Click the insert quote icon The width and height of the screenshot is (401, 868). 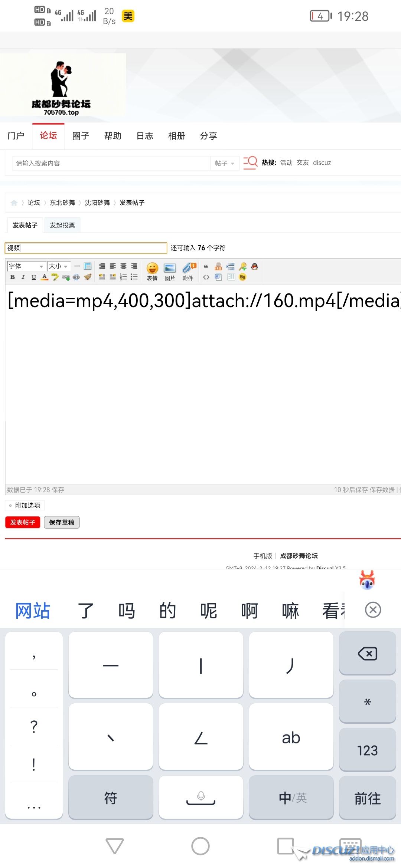coord(206,266)
